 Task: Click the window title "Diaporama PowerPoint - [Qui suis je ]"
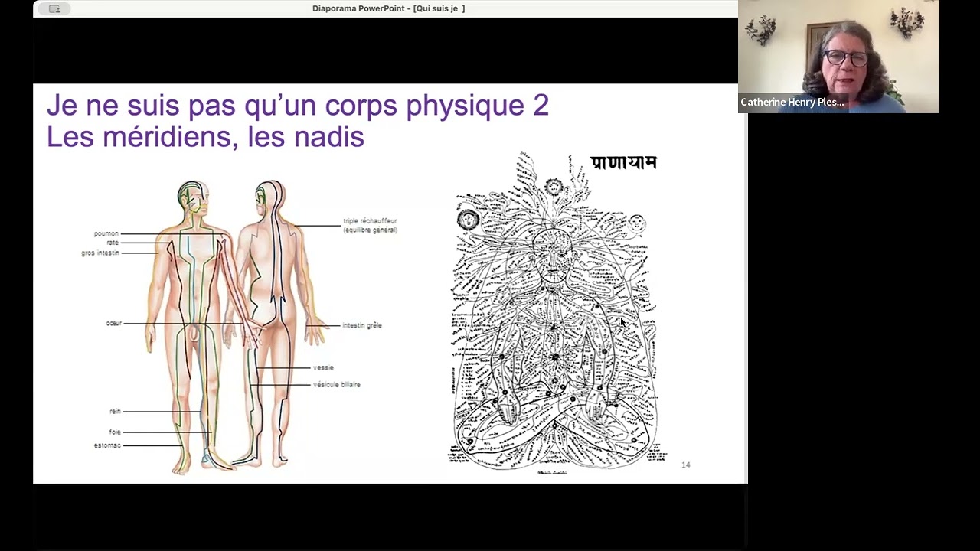[389, 8]
